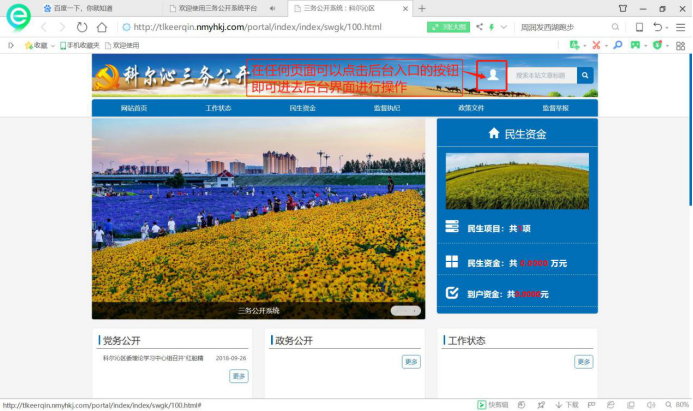Open the 监督执纪 navigation item
693x411 pixels.
tap(387, 108)
